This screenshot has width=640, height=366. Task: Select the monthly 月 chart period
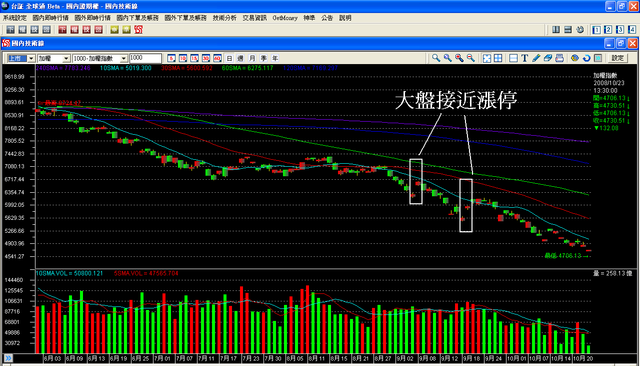[x=252, y=58]
